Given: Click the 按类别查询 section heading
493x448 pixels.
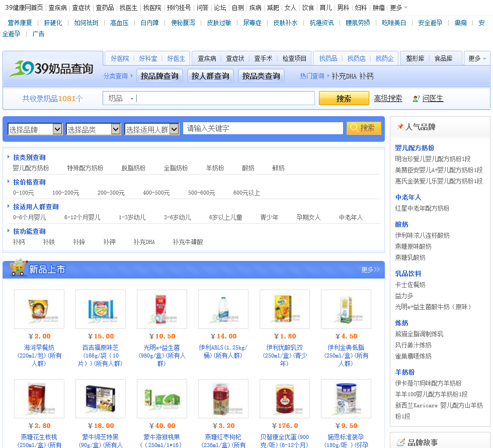Looking at the screenshot, I should tap(29, 157).
